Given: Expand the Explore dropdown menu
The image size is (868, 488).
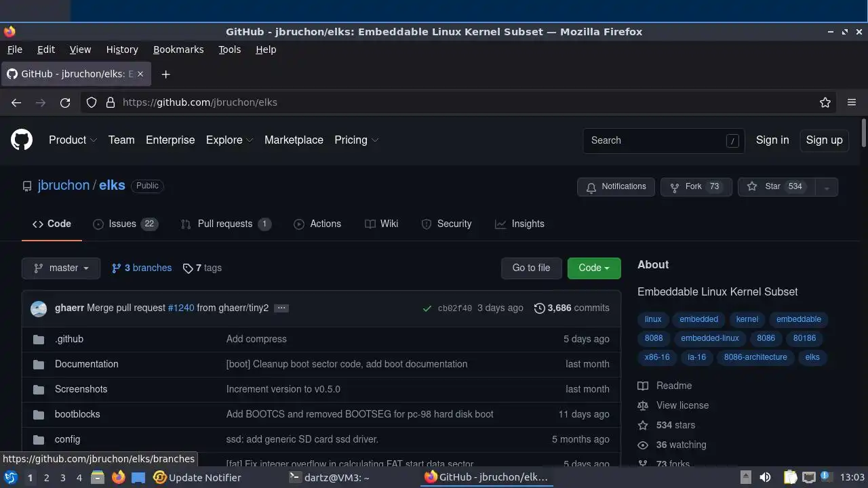Looking at the screenshot, I should [x=229, y=140].
